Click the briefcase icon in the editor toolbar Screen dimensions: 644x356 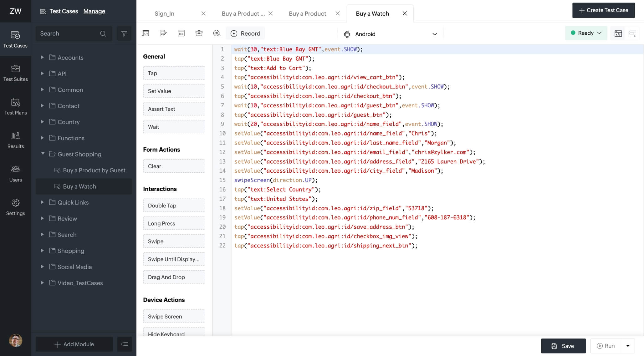click(199, 33)
